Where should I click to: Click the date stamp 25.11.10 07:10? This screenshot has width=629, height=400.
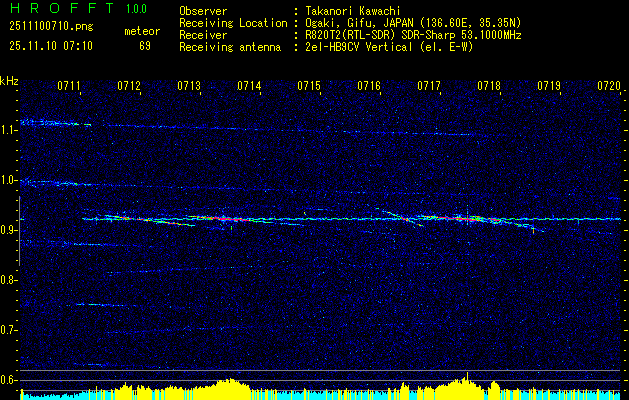[51, 46]
